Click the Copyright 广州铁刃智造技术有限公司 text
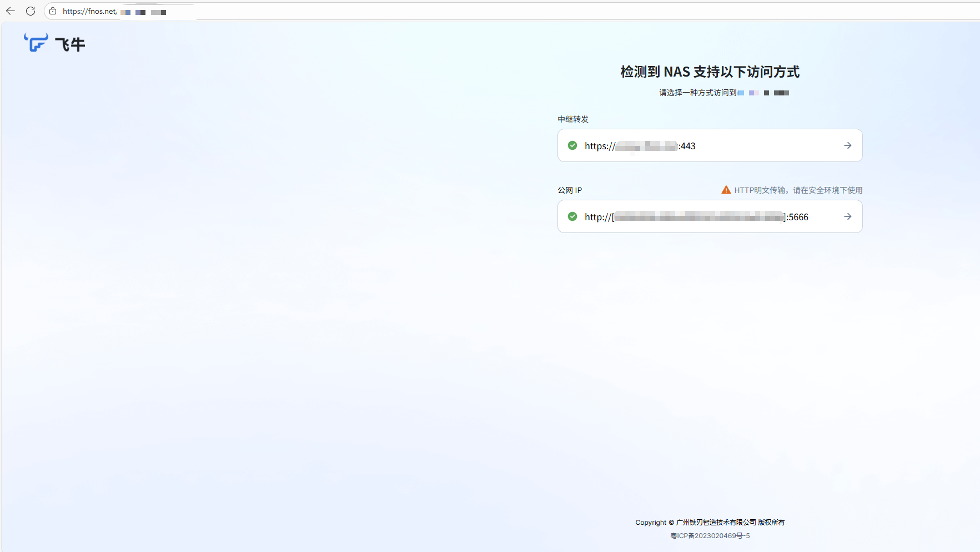The height and width of the screenshot is (552, 980). tap(710, 523)
